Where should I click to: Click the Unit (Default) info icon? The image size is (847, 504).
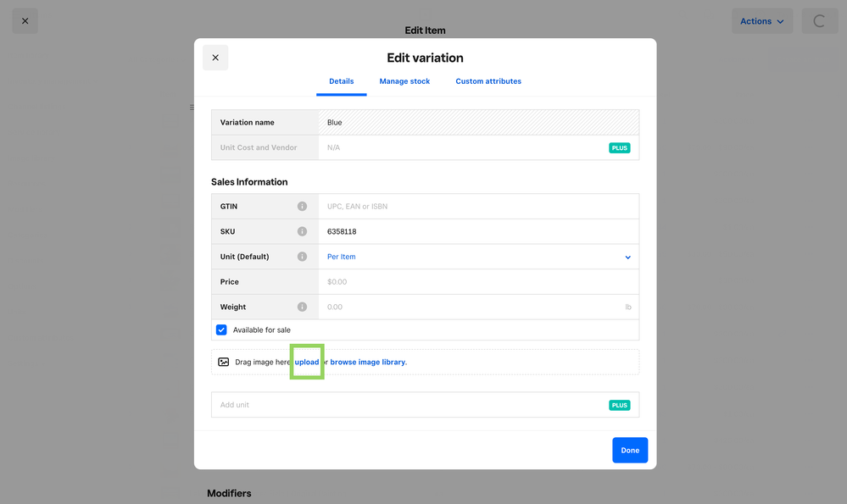tap(302, 257)
